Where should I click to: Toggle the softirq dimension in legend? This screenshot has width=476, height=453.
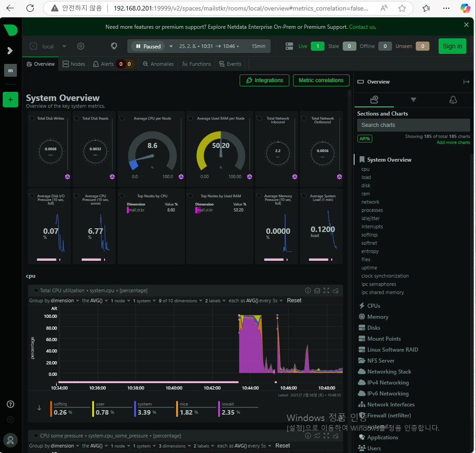point(70,409)
